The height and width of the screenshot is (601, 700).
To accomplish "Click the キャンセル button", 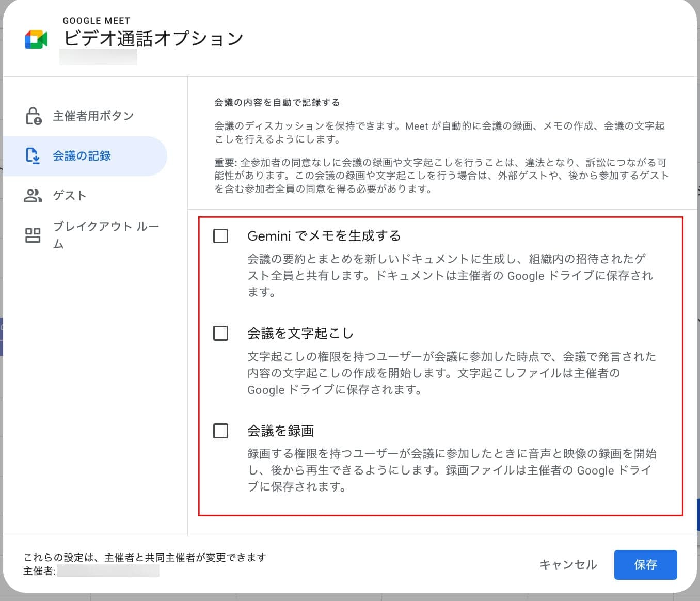I will tap(568, 565).
